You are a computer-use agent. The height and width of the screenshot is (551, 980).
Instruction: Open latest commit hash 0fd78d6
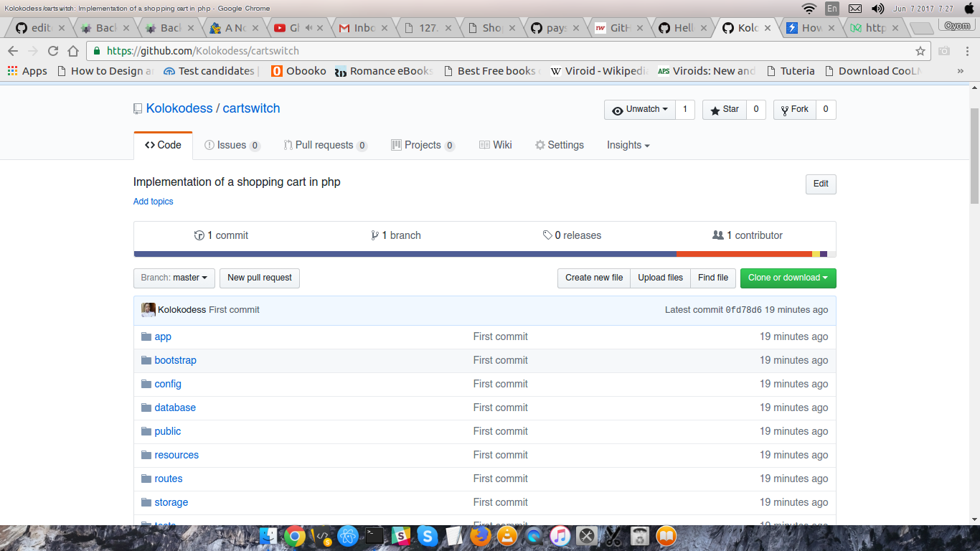pos(743,310)
